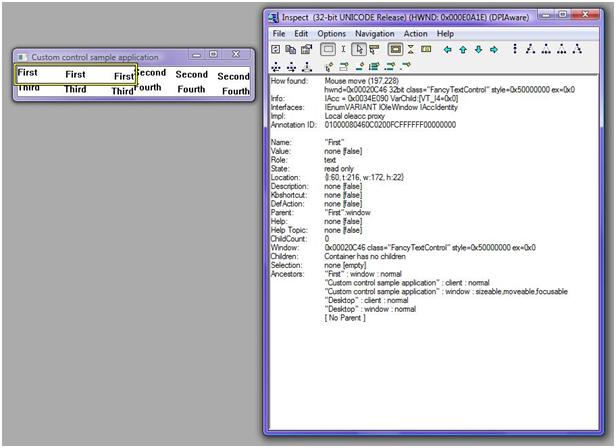Image resolution: width=616 pixels, height=448 pixels.
Task: Click the Location value {l:60, t:216...}
Action: [364, 177]
